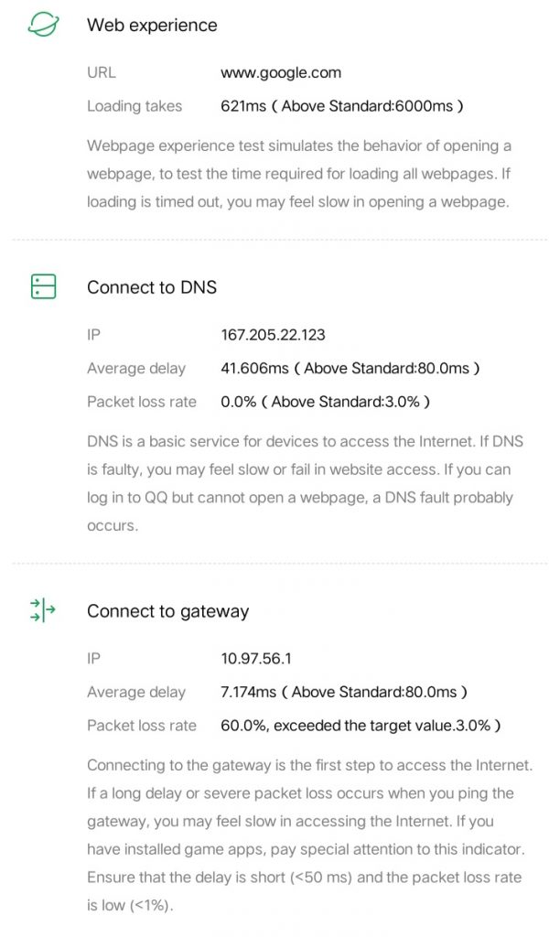Click the gateway average delay 7.174ms value
This screenshot has height=937, width=560.
click(344, 692)
